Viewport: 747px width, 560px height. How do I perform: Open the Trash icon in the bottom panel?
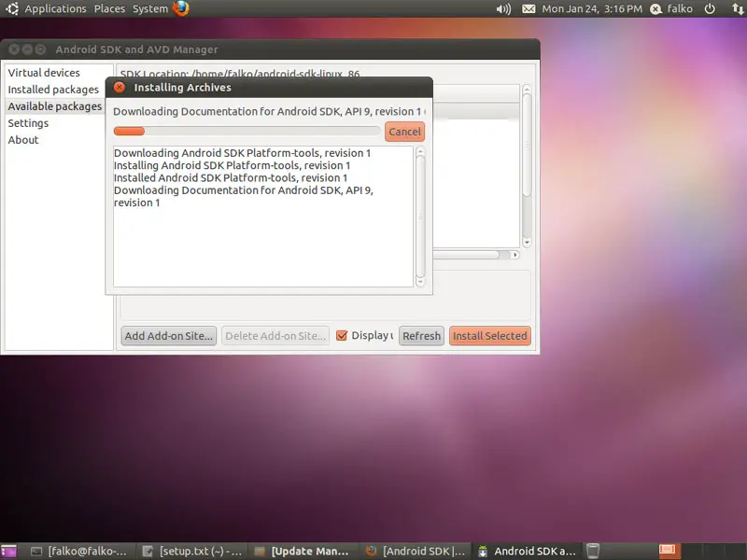coord(593,551)
